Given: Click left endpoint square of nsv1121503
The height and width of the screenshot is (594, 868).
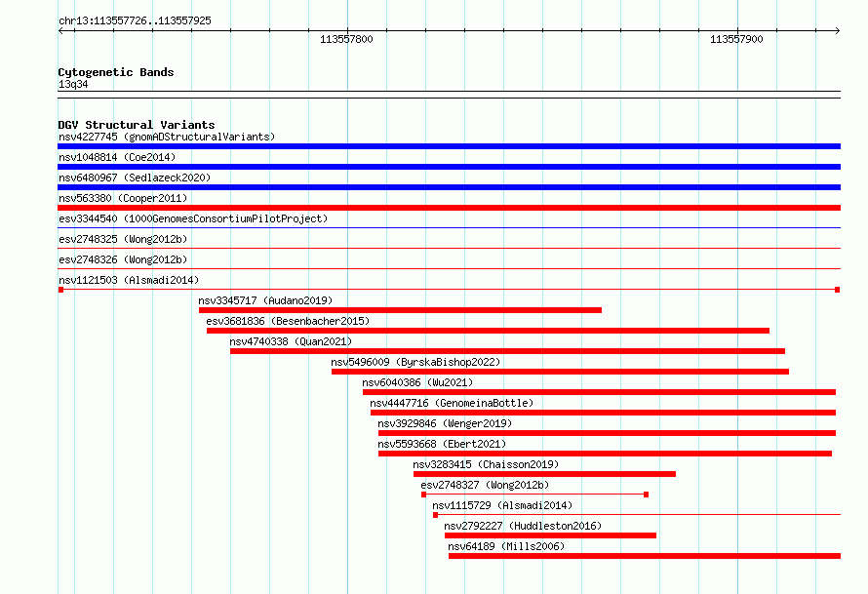Looking at the screenshot, I should [60, 290].
